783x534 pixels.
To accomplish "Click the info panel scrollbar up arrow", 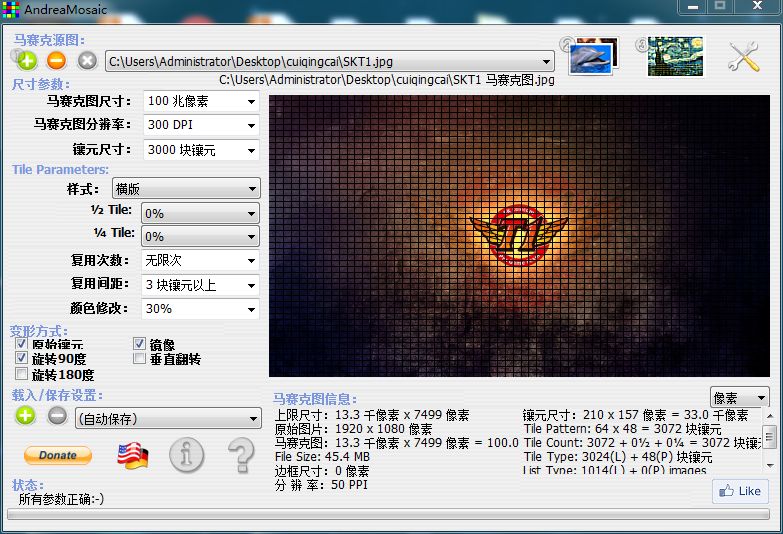I will pos(770,416).
